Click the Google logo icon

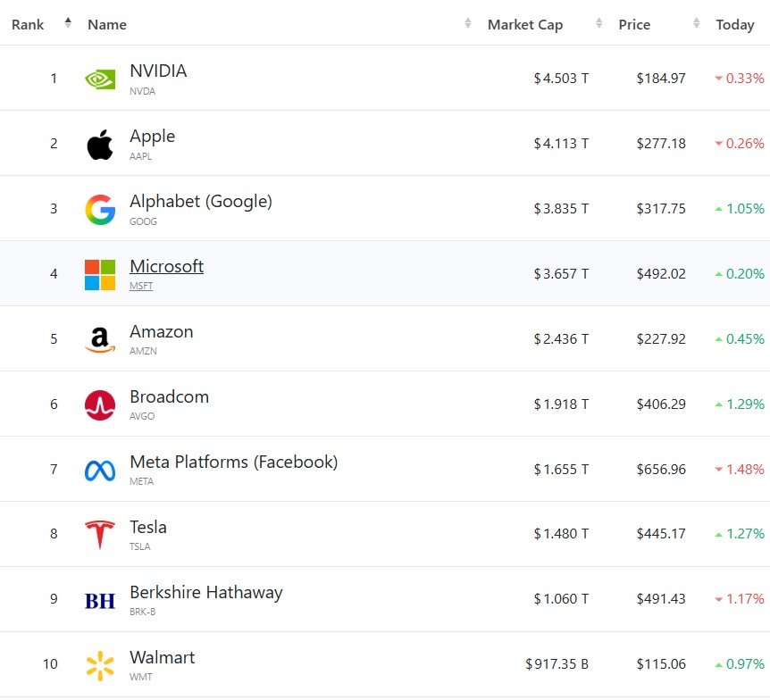[100, 209]
